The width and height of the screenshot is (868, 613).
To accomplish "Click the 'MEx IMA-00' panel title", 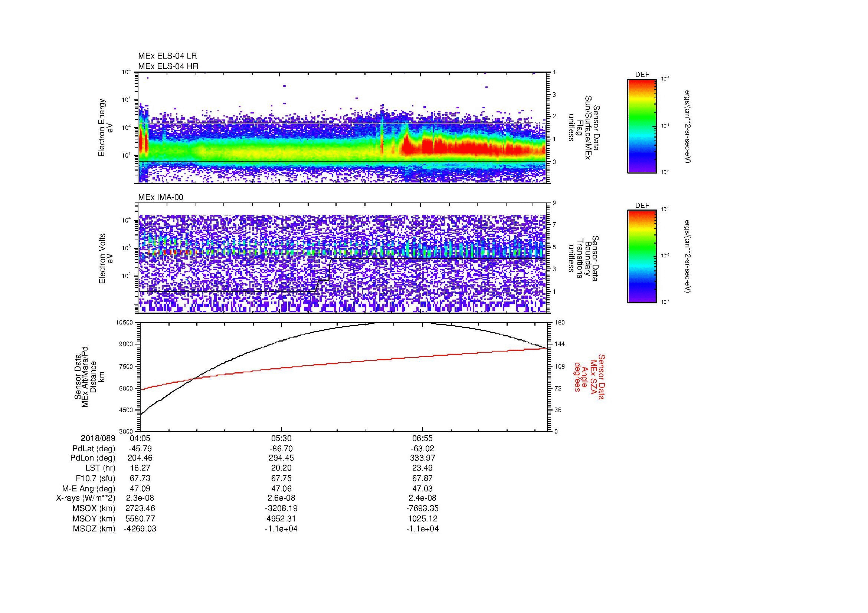I will [x=161, y=197].
